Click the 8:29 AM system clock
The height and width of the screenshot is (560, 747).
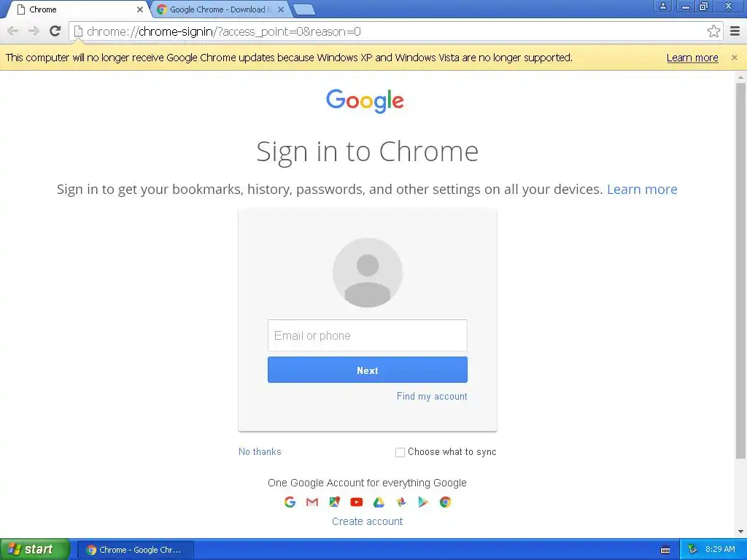coord(720,550)
